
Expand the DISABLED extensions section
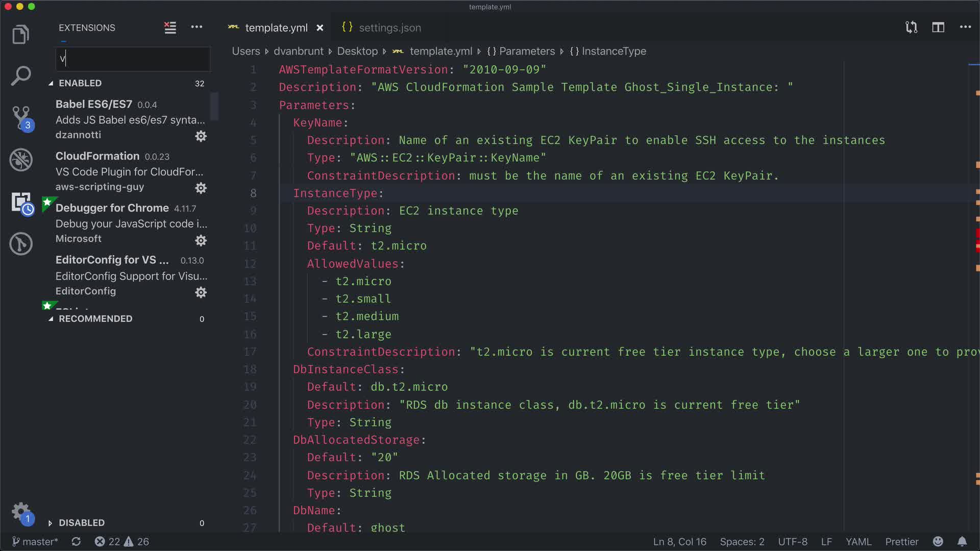click(81, 523)
